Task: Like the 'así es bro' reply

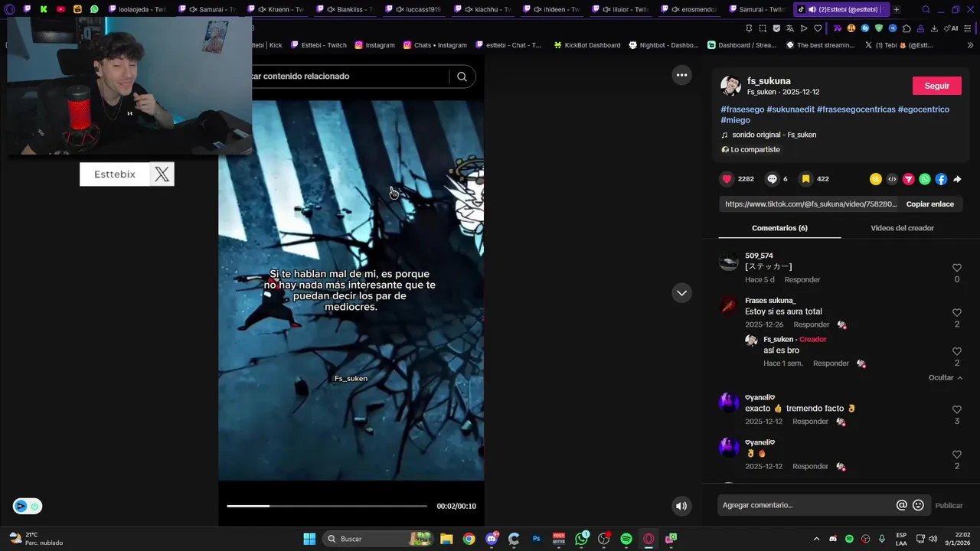Action: [956, 351]
